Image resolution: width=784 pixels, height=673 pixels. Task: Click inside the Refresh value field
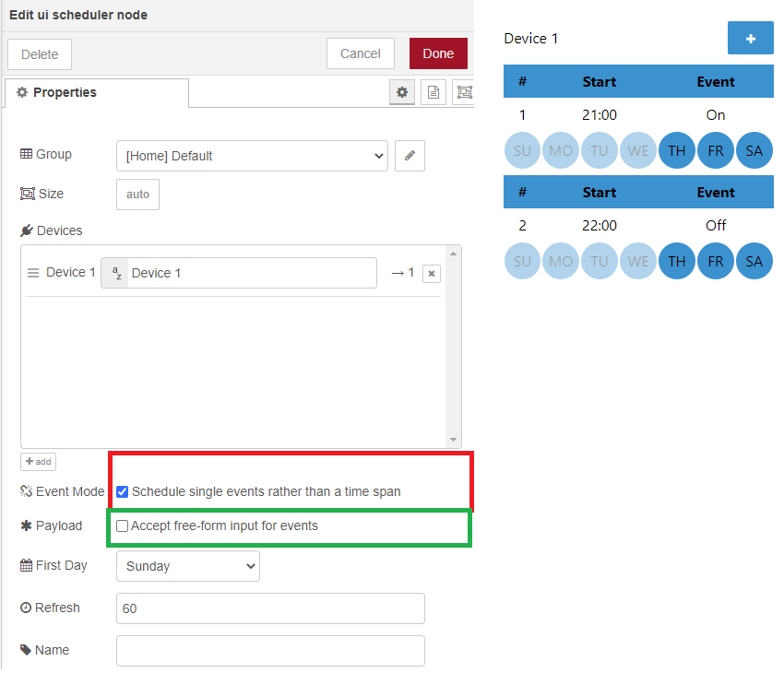[269, 608]
